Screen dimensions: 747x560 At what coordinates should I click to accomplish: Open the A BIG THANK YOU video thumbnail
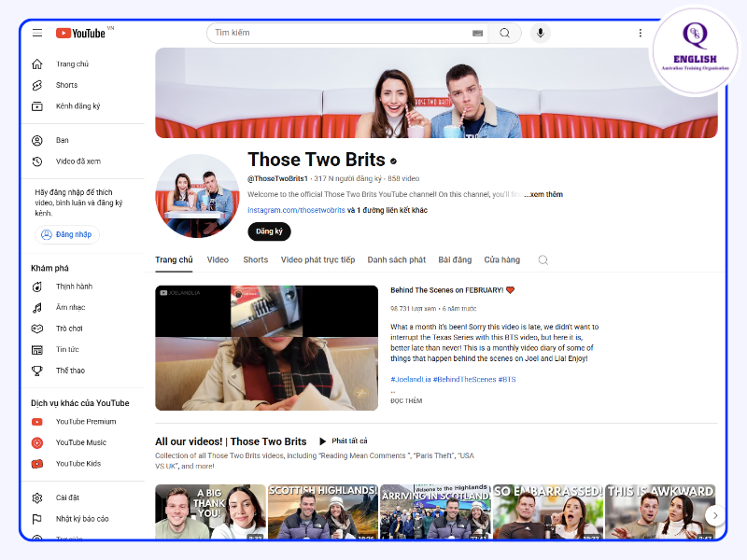coord(211,511)
